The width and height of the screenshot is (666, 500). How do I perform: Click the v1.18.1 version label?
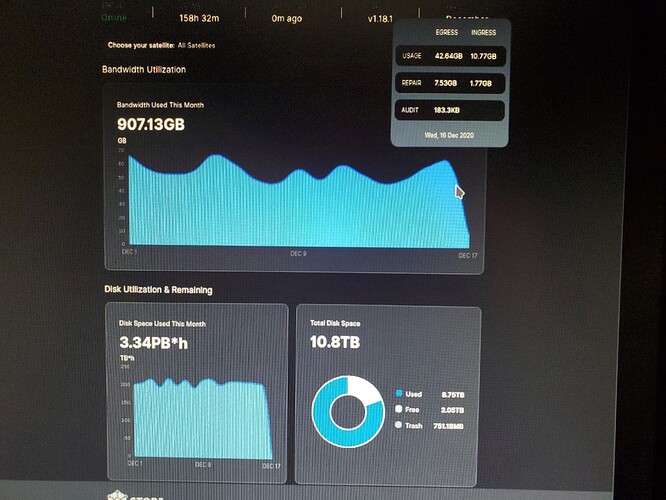click(x=380, y=19)
